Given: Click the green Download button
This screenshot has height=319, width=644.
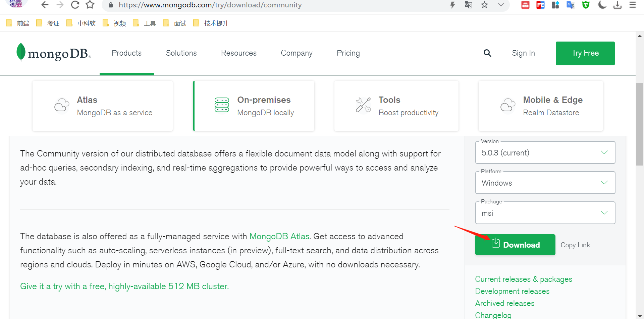Looking at the screenshot, I should 515,245.
